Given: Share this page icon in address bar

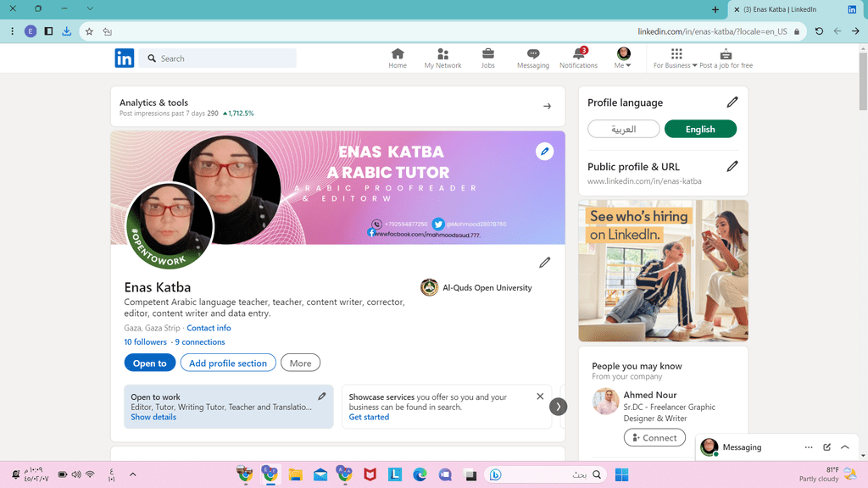Looking at the screenshot, I should (x=108, y=31).
